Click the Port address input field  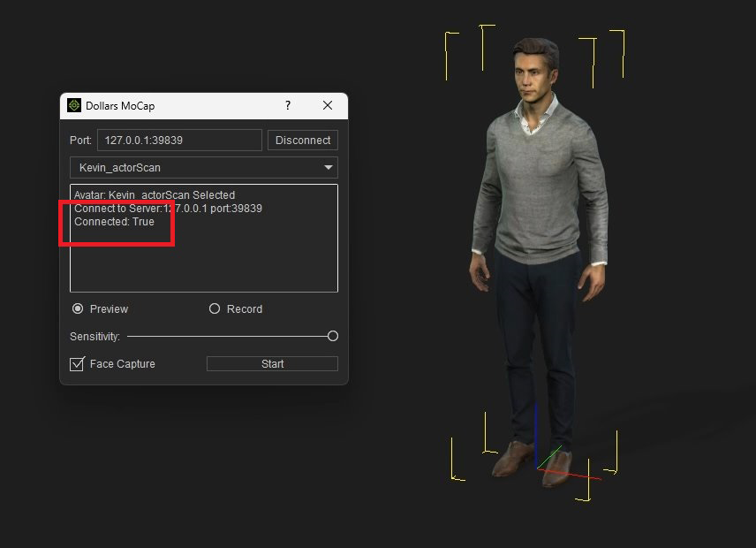point(179,141)
